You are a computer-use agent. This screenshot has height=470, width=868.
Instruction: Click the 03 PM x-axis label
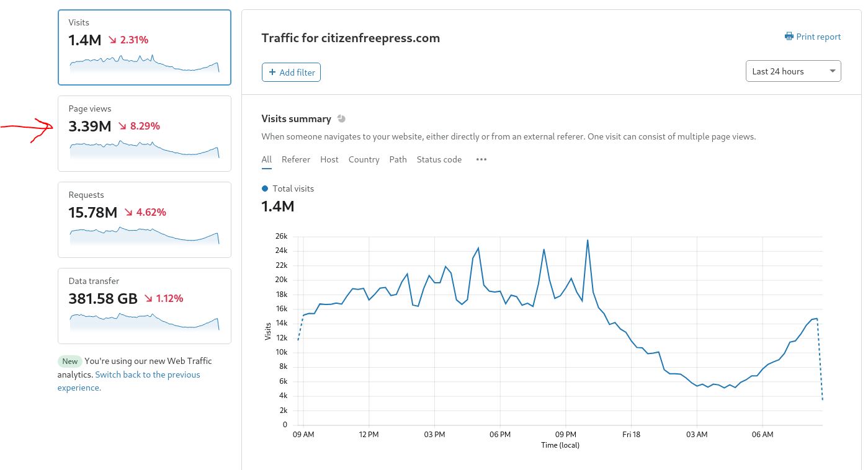434,435
